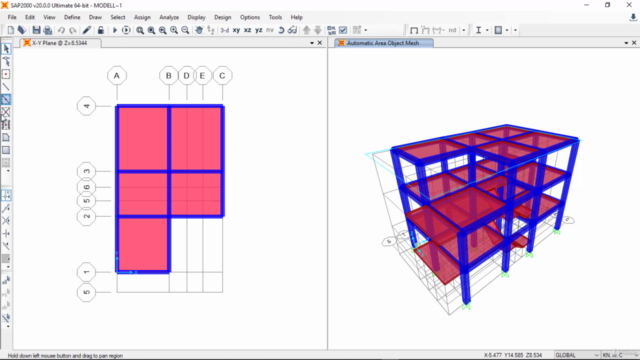
Task: Click the Zoom Out One Step icon
Action: [x=185, y=30]
